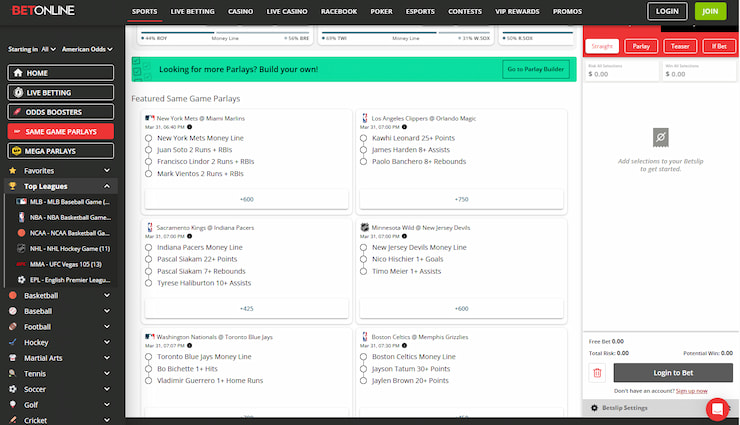740x425 pixels.
Task: Click the trash icon in betslip
Action: click(597, 372)
